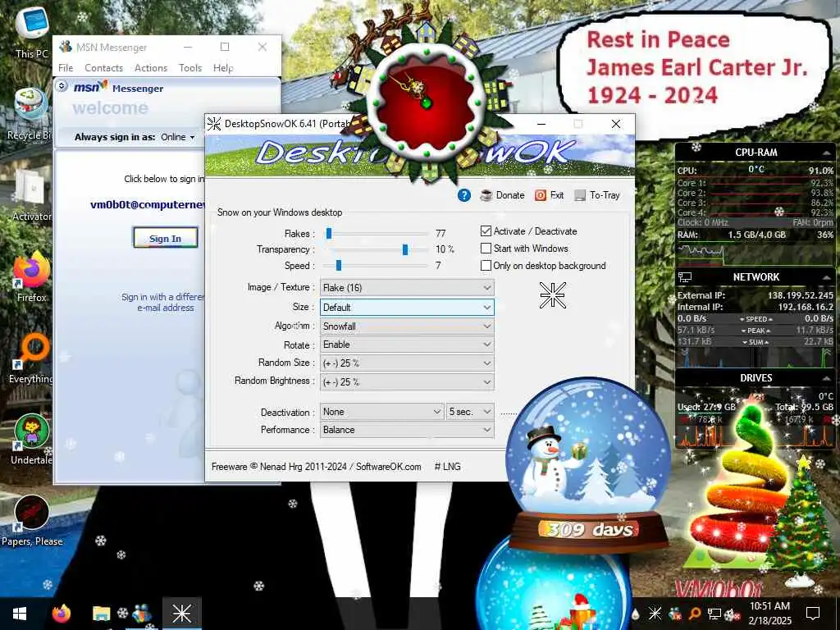This screenshot has height=630, width=840.
Task: Collapse the NETWORK gadget section arrow
Action: point(827,277)
